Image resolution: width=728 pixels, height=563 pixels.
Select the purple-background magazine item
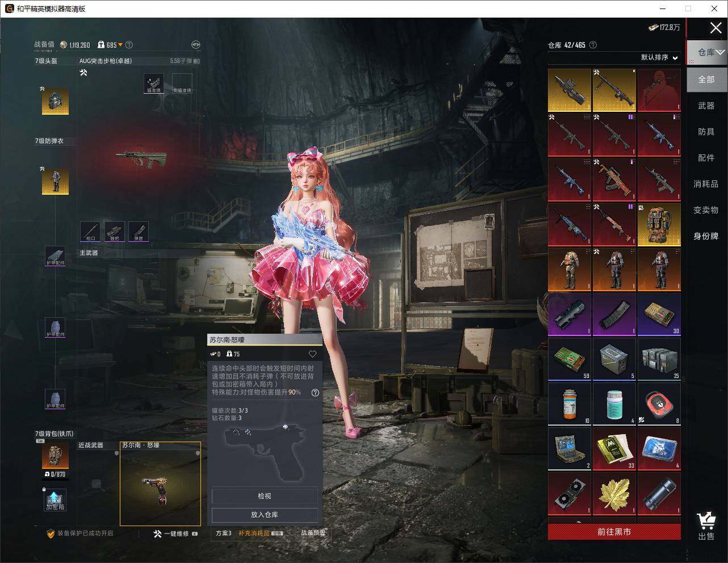pyautogui.click(x=614, y=314)
